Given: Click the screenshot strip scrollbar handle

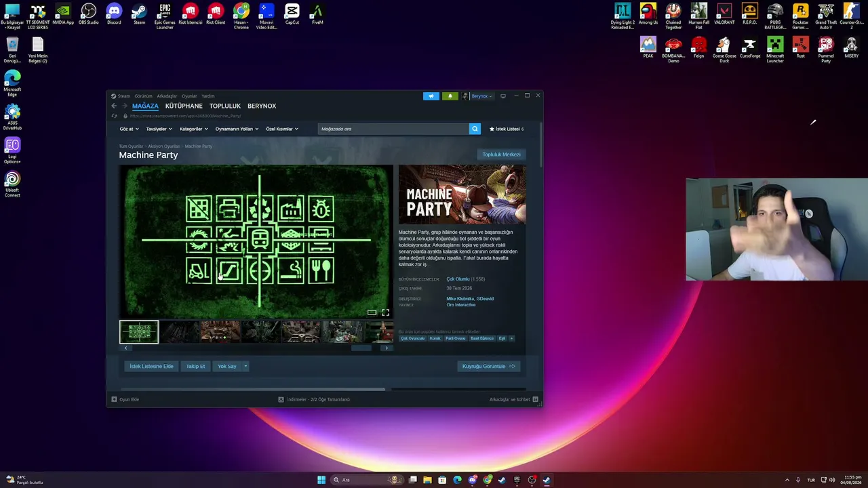Looking at the screenshot, I should click(361, 348).
